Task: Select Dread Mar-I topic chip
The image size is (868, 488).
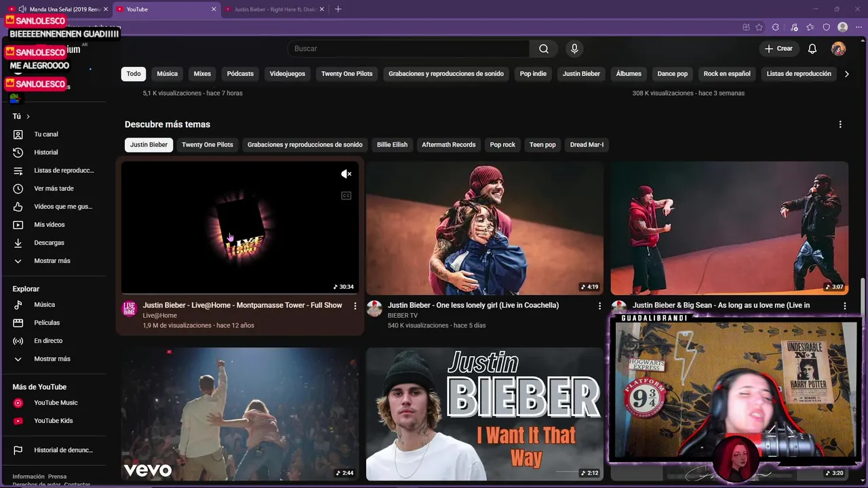Action: coord(587,145)
